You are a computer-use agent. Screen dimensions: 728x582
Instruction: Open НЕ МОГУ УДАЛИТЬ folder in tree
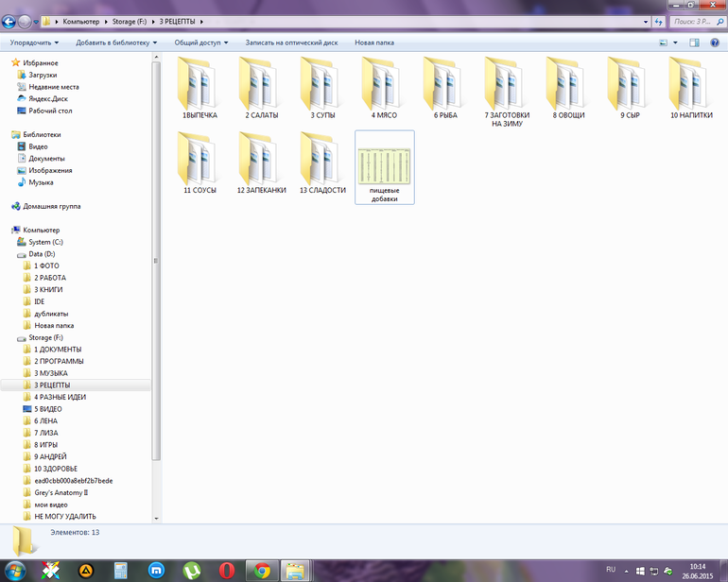click(x=65, y=517)
